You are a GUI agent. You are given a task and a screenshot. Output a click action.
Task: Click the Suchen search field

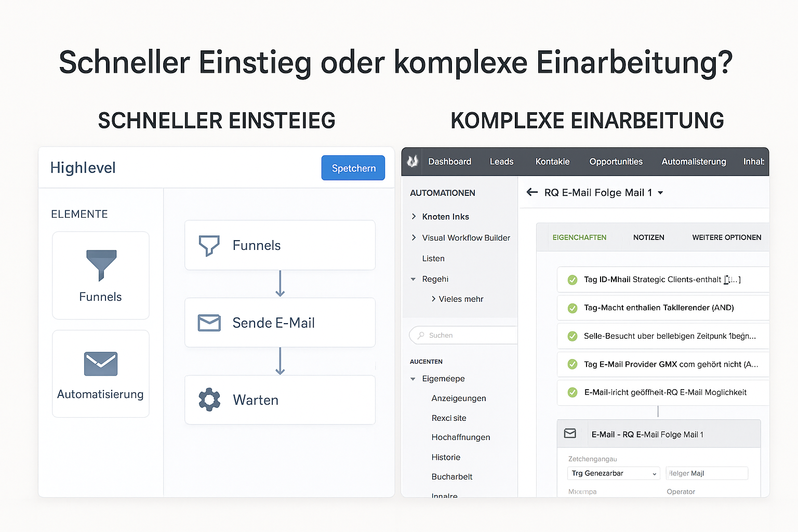pos(463,335)
